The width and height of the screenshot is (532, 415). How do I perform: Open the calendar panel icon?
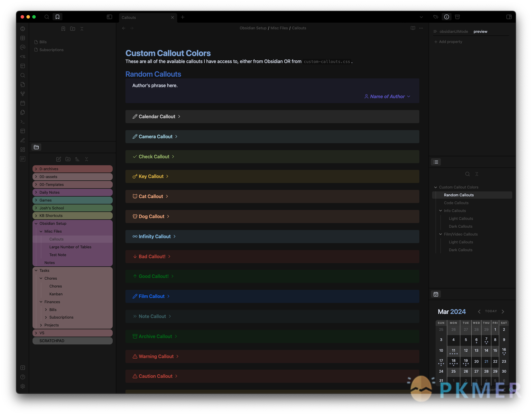(x=436, y=294)
